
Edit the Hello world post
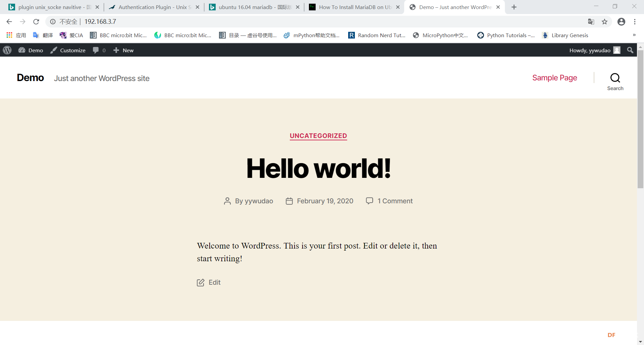214,282
